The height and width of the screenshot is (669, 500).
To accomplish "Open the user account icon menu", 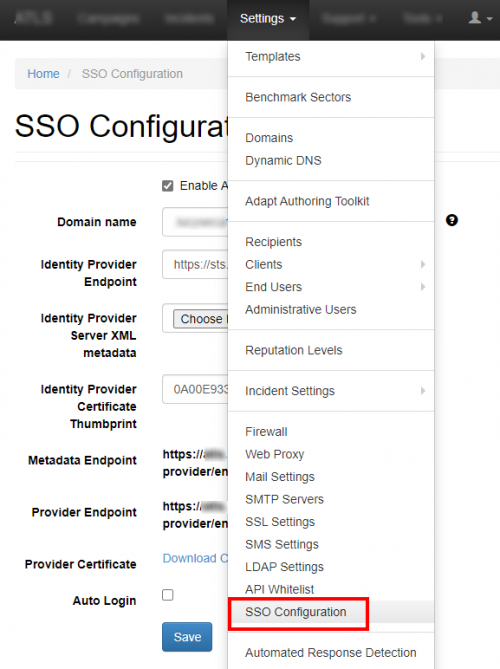I will 480,18.
